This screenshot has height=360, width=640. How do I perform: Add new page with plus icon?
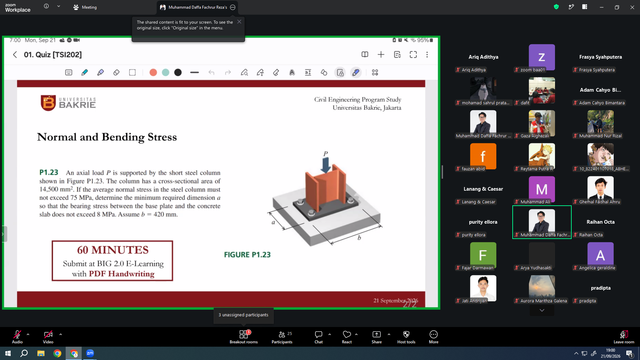coord(381,55)
